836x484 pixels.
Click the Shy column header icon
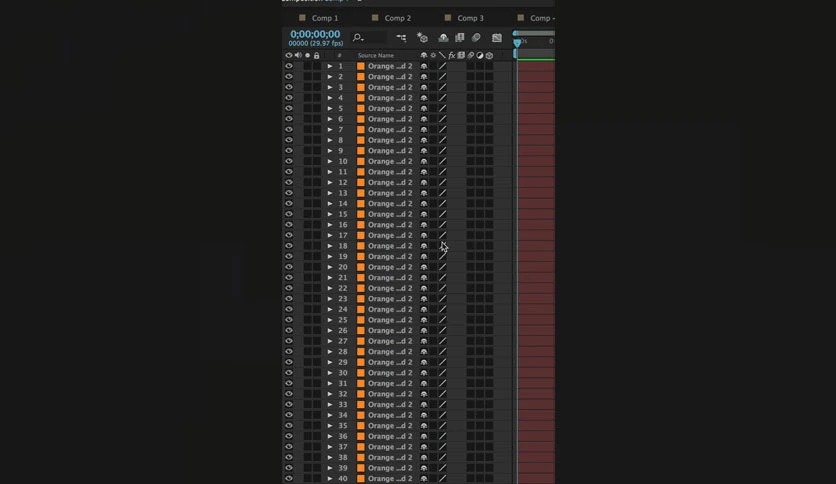click(x=424, y=55)
